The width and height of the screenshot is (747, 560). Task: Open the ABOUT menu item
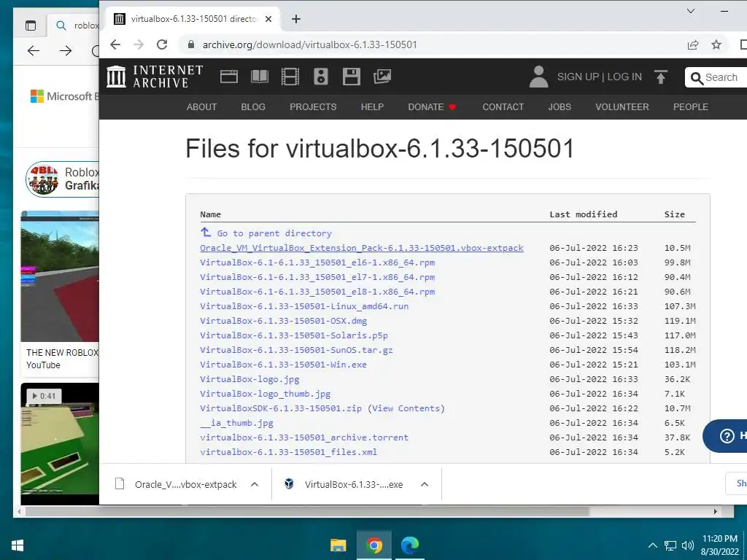[201, 106]
